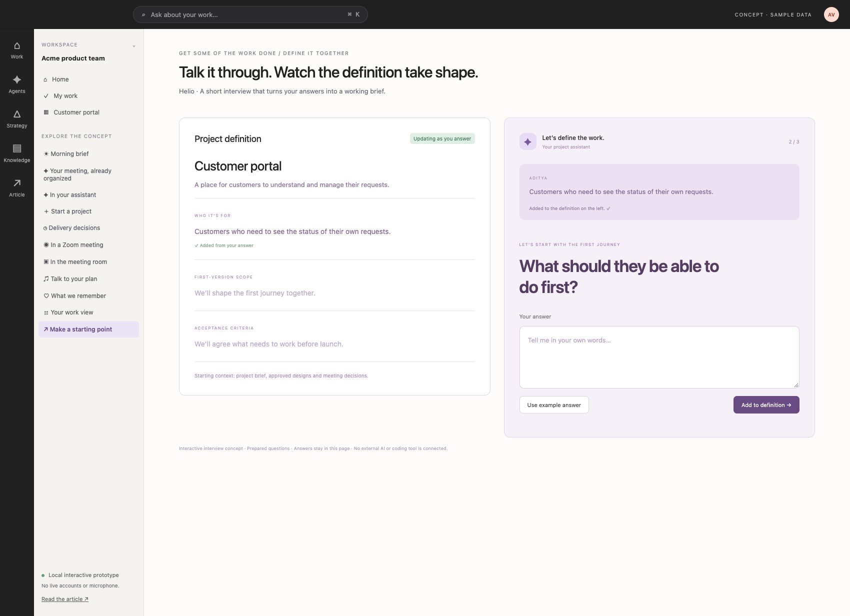
Task: Click We'll shape the first journey together
Action: click(255, 293)
